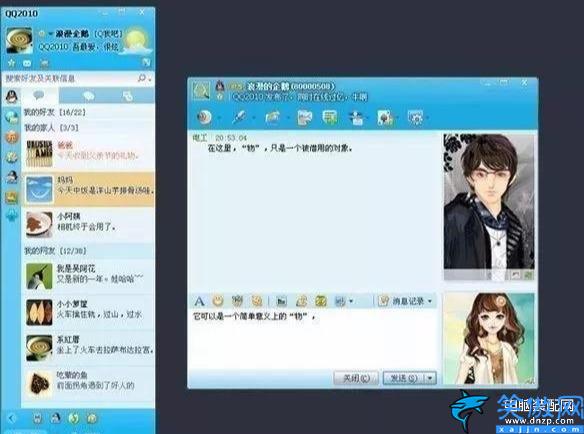Click the contact's avatar in chat title bar
The width and height of the screenshot is (584, 434).
point(201,91)
